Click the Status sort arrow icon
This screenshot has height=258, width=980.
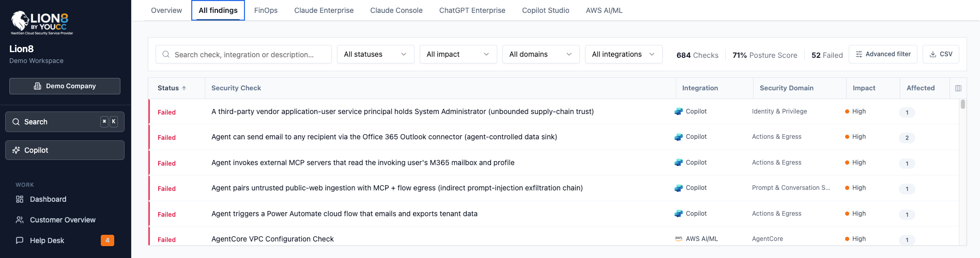184,88
